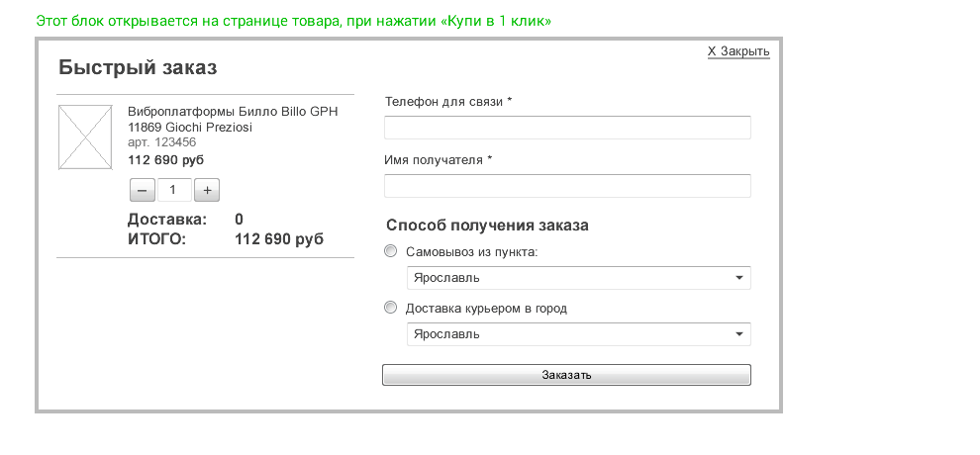Viewport: 980px width, 455px height.
Task: Click the ИТОГО total amount
Action: point(278,239)
